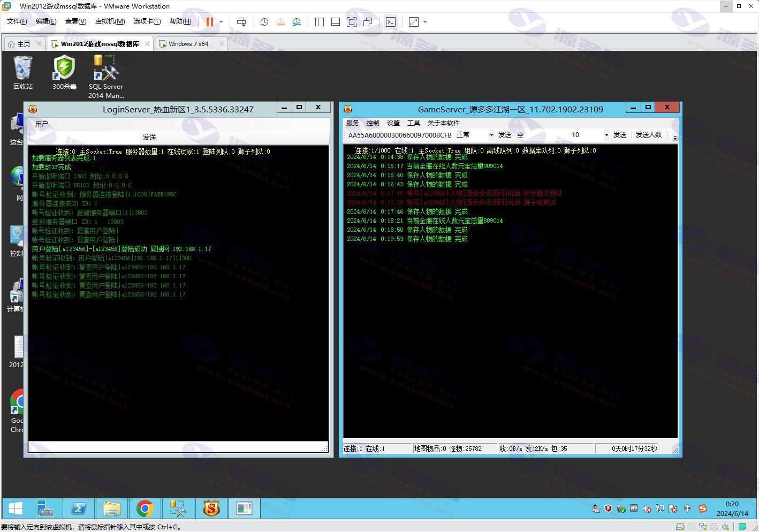Open the 控制 menu in GameServer

[x=373, y=123]
